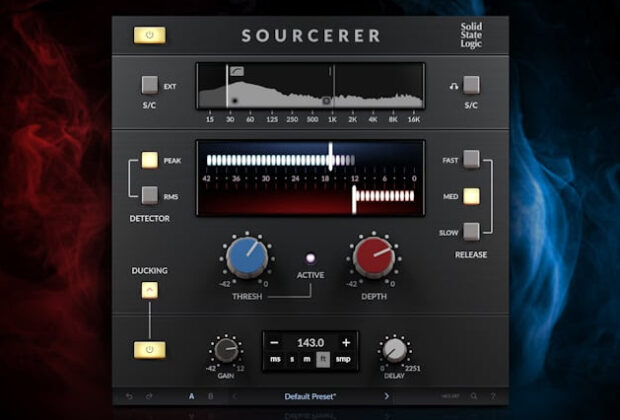Screen dimensions: 620x420
Task: Click the ACTIVE indicator light
Action: point(310,258)
